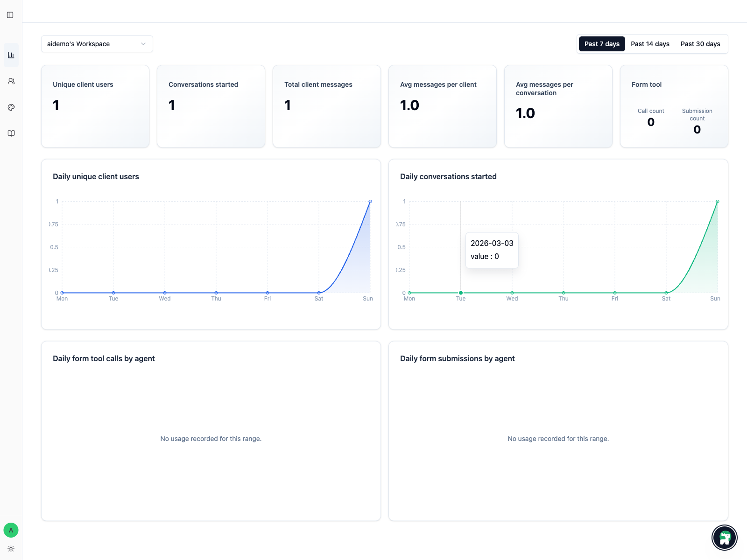Select the analytics bar chart icon in sidebar

point(11,55)
